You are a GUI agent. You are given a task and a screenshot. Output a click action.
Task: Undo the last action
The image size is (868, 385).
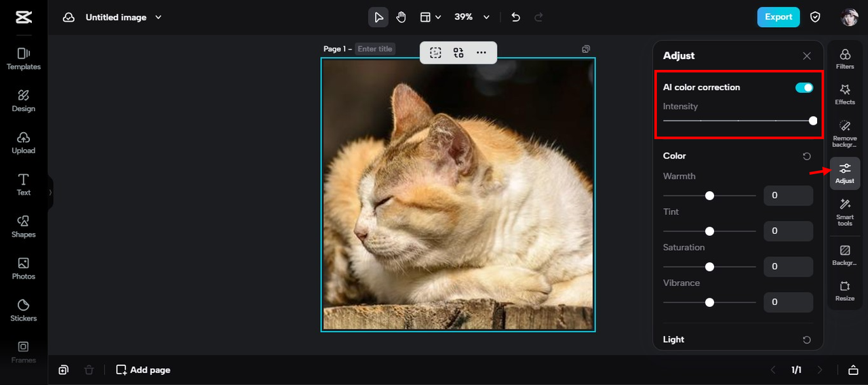(516, 17)
